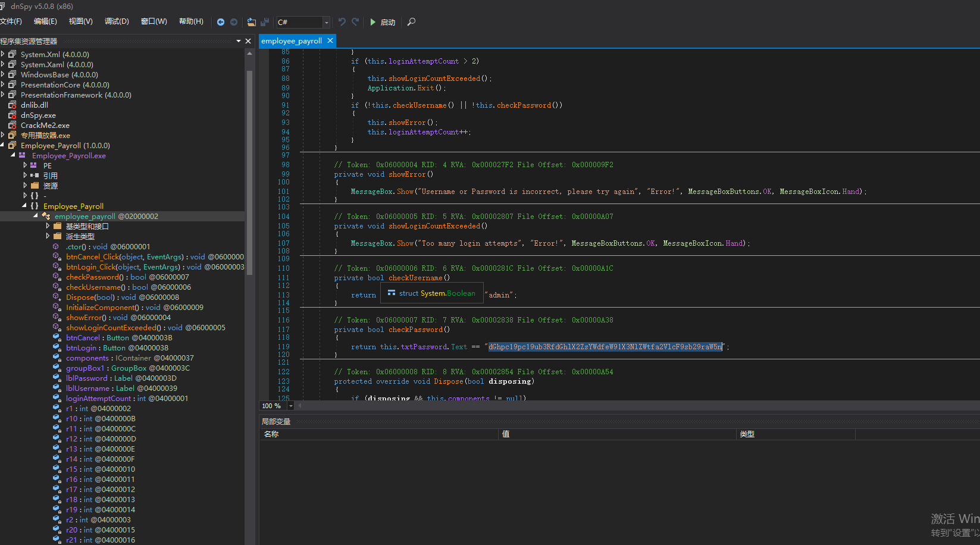Expand the 资源 resources node
This screenshot has width=980, height=545.
click(x=24, y=186)
